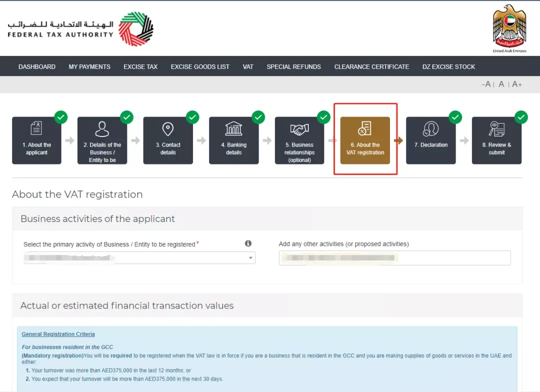Go to step 2 Details of the Business
This screenshot has width=540, height=392.
[x=102, y=140]
